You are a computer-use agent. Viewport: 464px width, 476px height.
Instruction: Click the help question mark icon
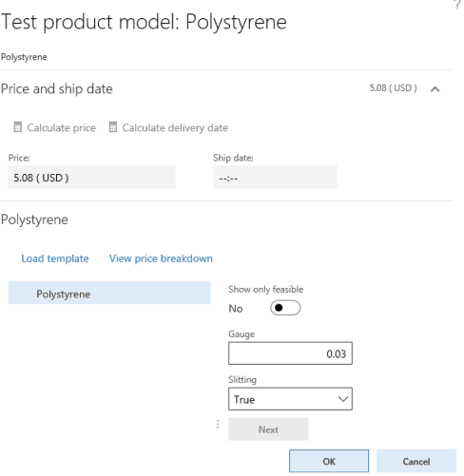[x=457, y=5]
